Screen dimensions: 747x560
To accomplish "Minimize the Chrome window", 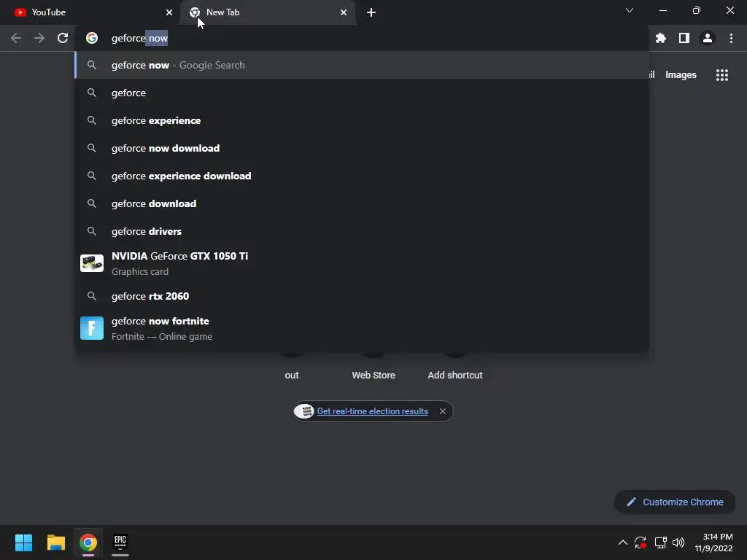I will 662,10.
